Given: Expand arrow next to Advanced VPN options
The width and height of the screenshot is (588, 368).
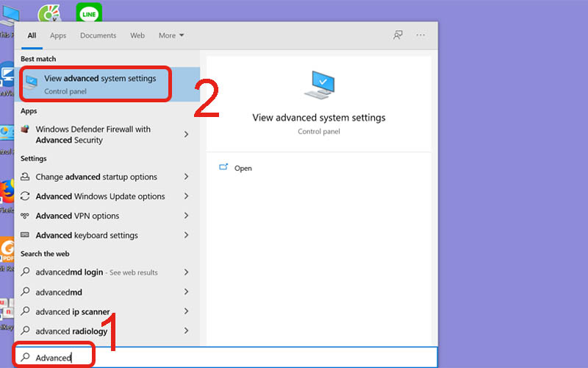Looking at the screenshot, I should pyautogui.click(x=187, y=216).
